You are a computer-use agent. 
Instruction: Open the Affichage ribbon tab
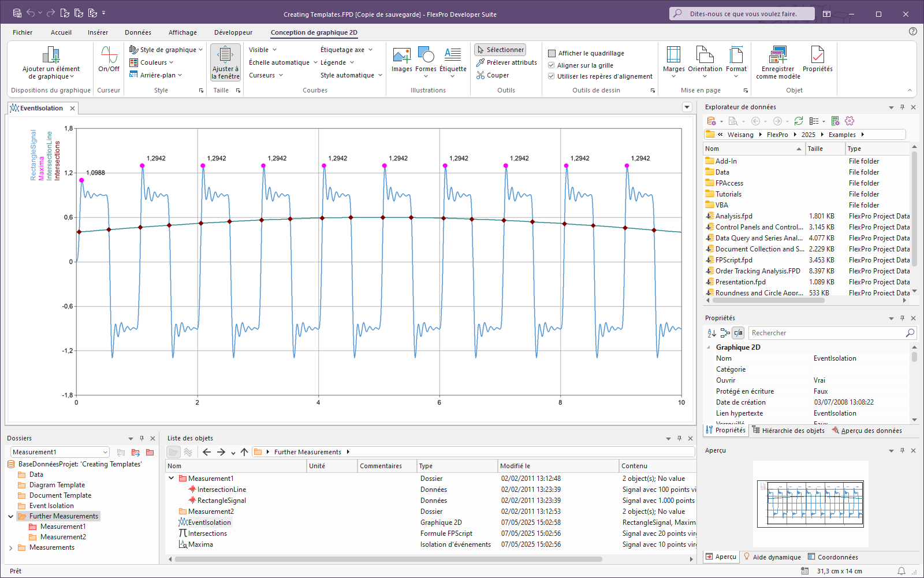click(x=182, y=32)
